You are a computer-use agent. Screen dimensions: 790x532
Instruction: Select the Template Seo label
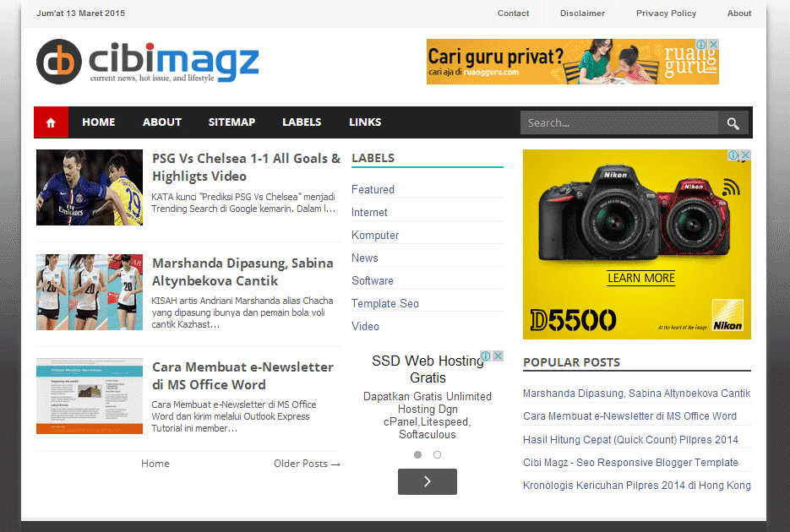385,303
